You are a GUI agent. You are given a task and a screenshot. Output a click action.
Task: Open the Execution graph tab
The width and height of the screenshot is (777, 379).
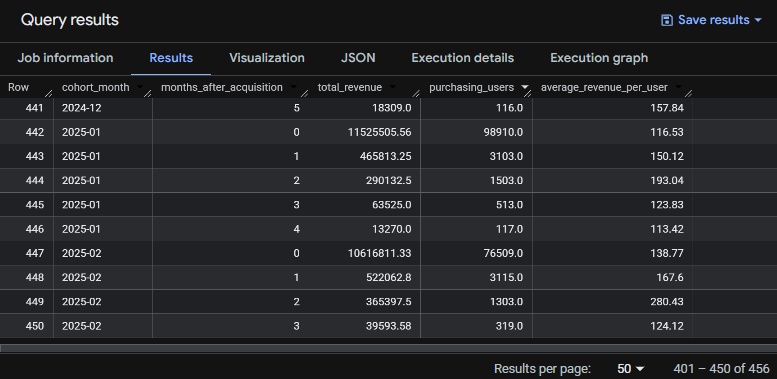click(x=599, y=58)
